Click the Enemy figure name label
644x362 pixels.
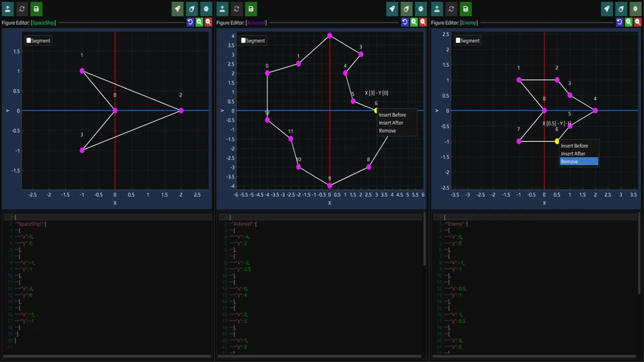pyautogui.click(x=469, y=22)
